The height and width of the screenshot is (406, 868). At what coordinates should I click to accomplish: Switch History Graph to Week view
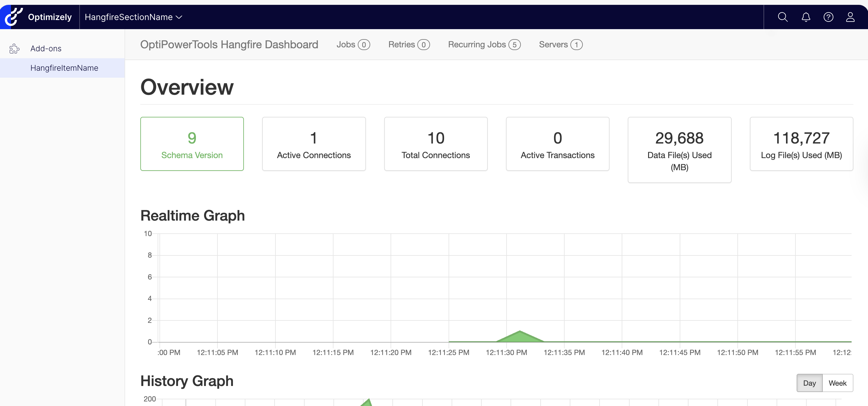tap(838, 383)
